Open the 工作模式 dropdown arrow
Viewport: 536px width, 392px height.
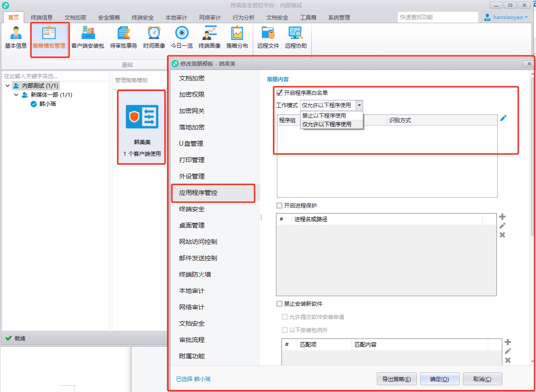[359, 105]
